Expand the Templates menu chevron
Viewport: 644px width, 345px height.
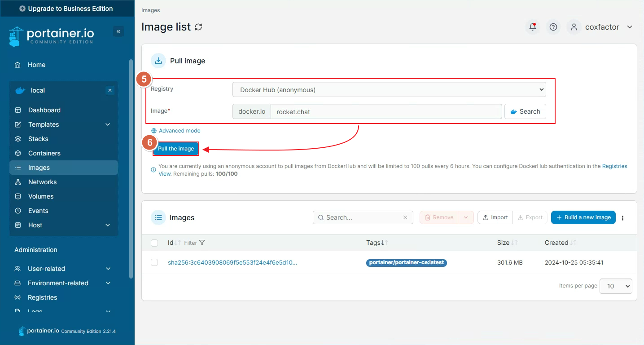pyautogui.click(x=108, y=124)
